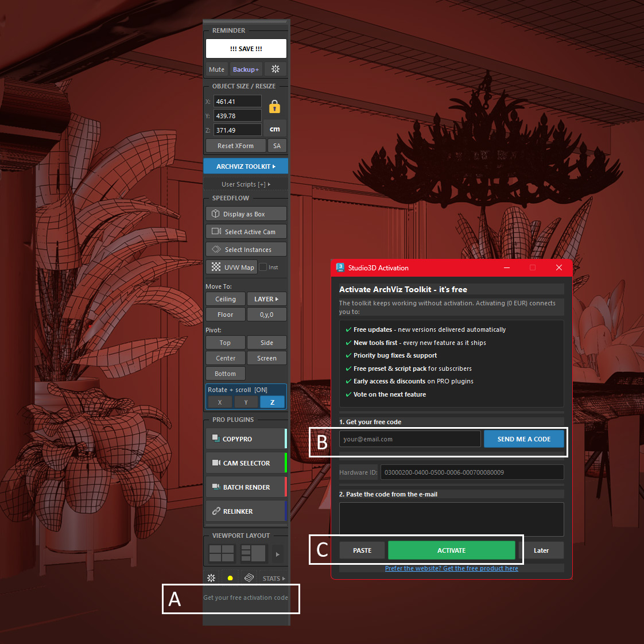Mute the save reminder

click(216, 69)
